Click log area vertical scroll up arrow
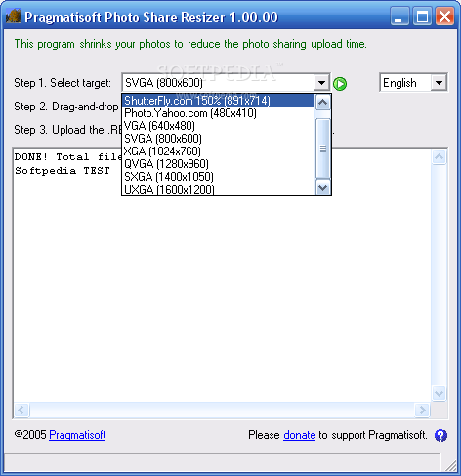The height and width of the screenshot is (476, 461). (x=439, y=157)
